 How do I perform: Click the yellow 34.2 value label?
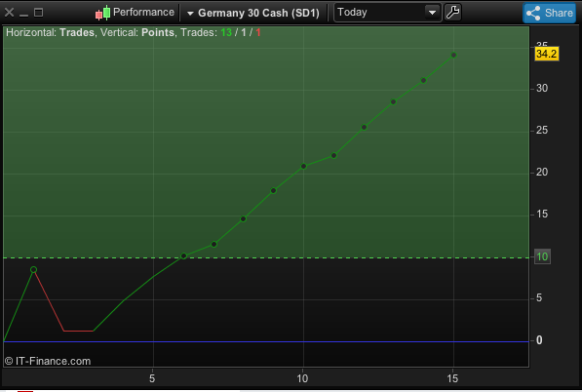pos(546,54)
